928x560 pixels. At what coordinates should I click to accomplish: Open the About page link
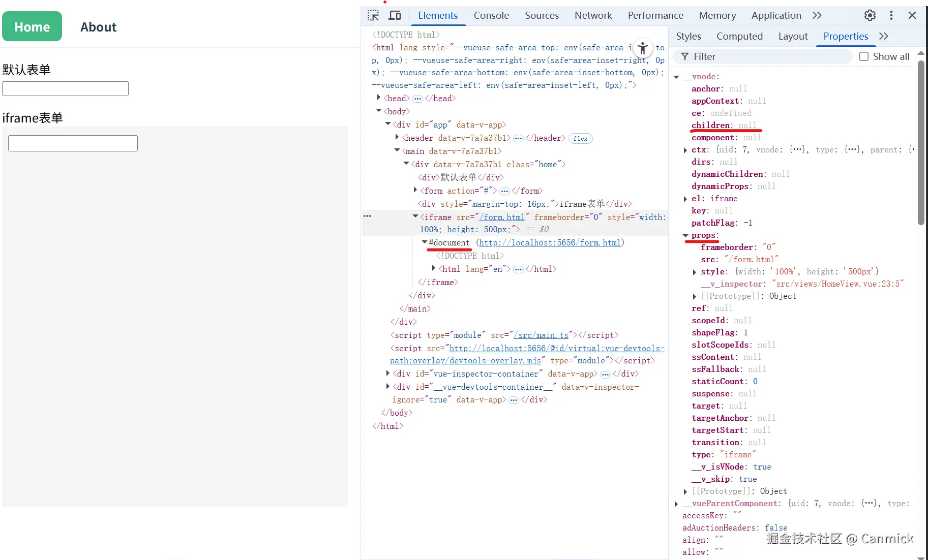[x=98, y=27]
